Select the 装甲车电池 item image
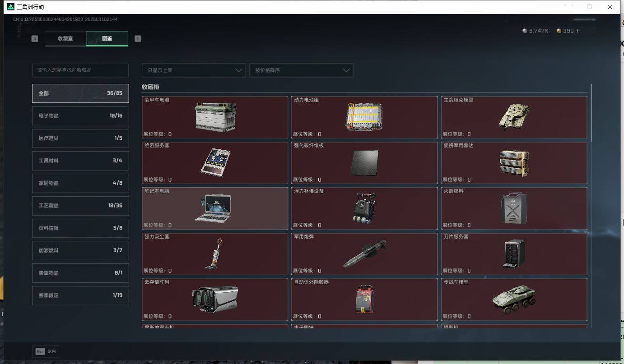624x364 pixels. (215, 117)
